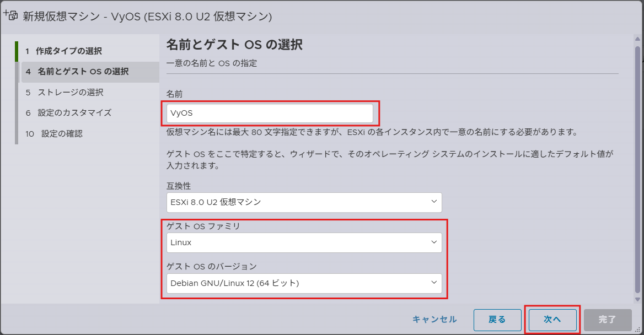Image resolution: width=644 pixels, height=335 pixels.
Task: Click the scrollbar down arrow
Action: (637, 300)
